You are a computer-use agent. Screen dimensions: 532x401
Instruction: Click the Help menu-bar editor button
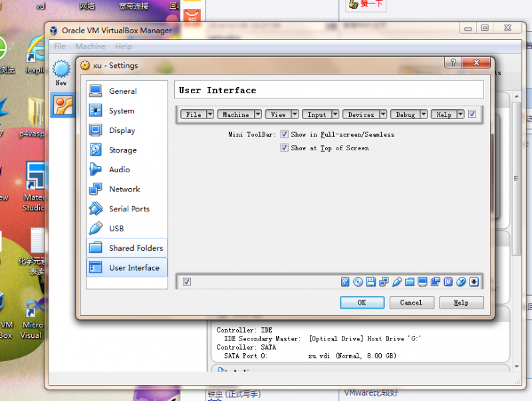444,114
